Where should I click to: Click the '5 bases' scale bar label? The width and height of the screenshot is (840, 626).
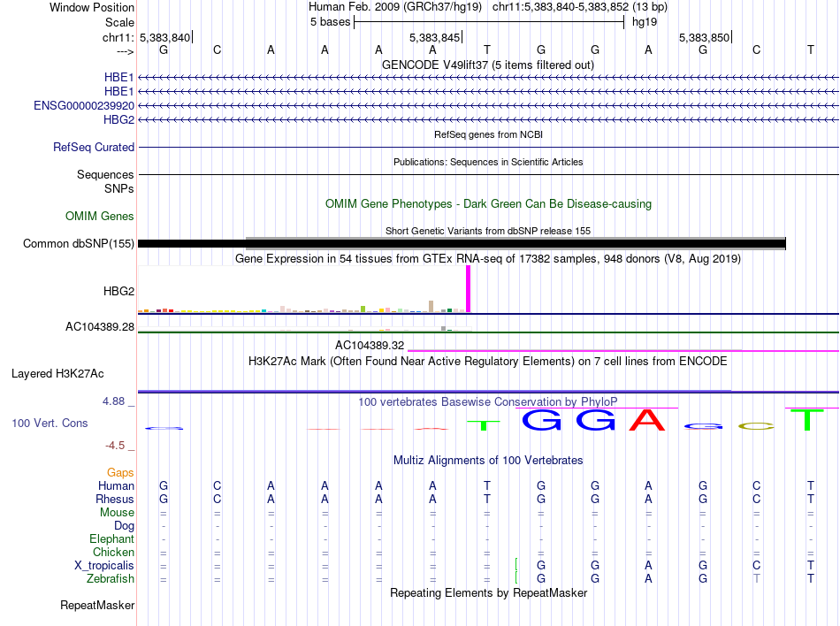[x=330, y=22]
